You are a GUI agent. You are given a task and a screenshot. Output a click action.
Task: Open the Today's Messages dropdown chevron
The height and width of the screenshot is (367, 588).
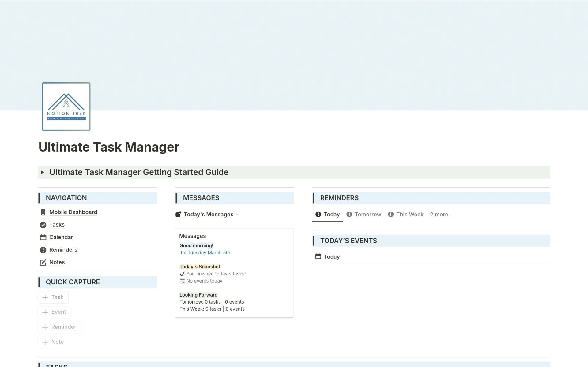pyautogui.click(x=239, y=215)
